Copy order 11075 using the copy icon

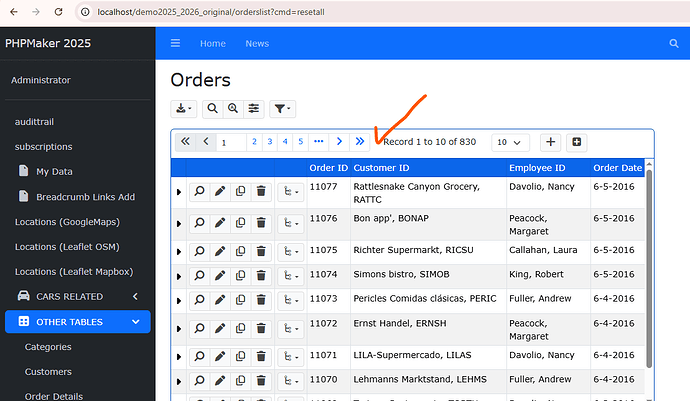coord(240,252)
